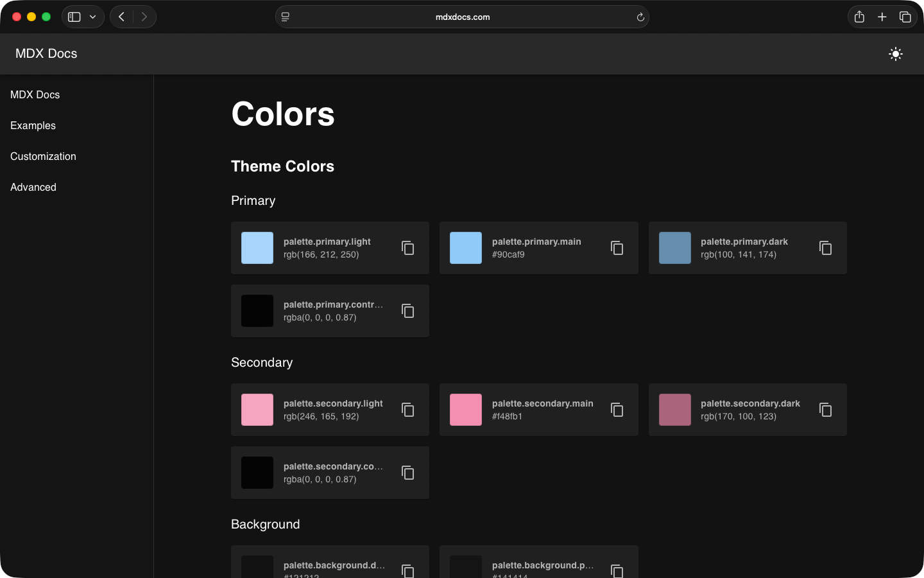
Task: Open a new browser tab
Action: click(x=882, y=17)
